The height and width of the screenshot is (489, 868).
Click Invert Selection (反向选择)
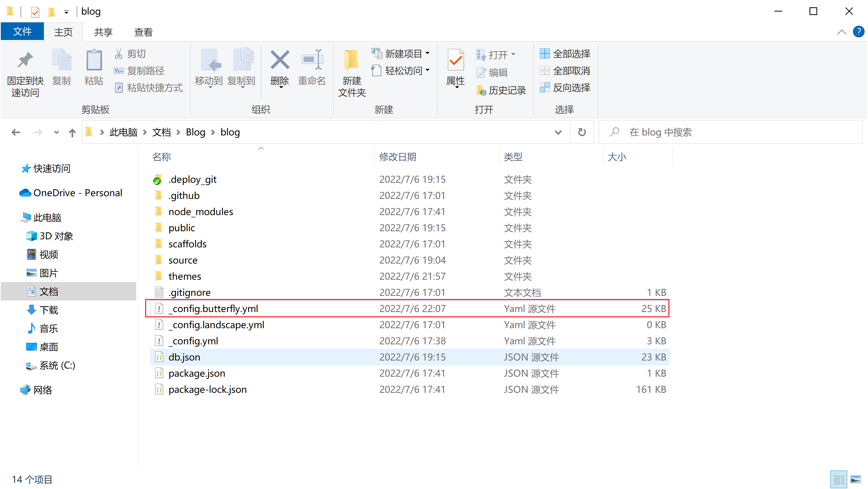[565, 88]
